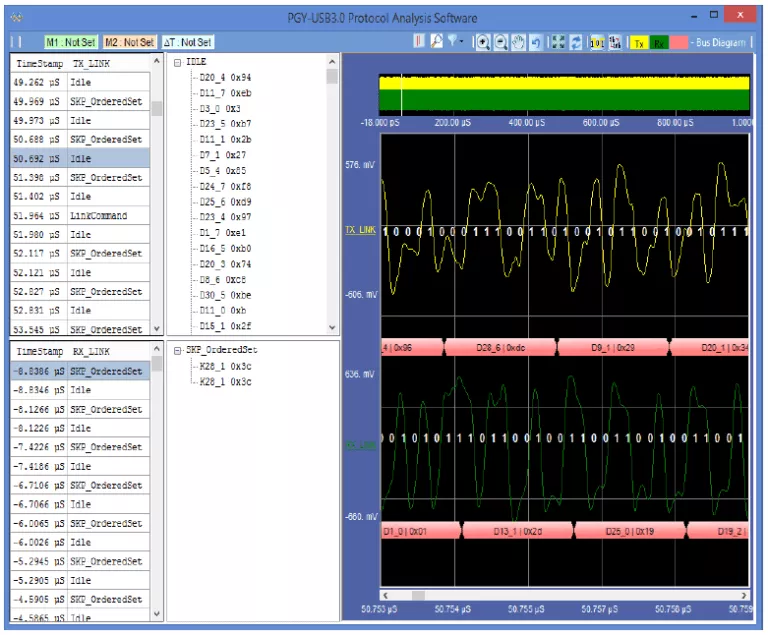
Task: Toggle the 101 bit display icon
Action: 597,42
